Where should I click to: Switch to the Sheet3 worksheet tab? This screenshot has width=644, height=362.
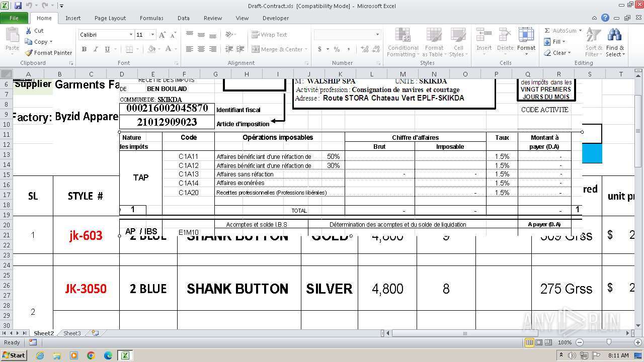pos(72,333)
